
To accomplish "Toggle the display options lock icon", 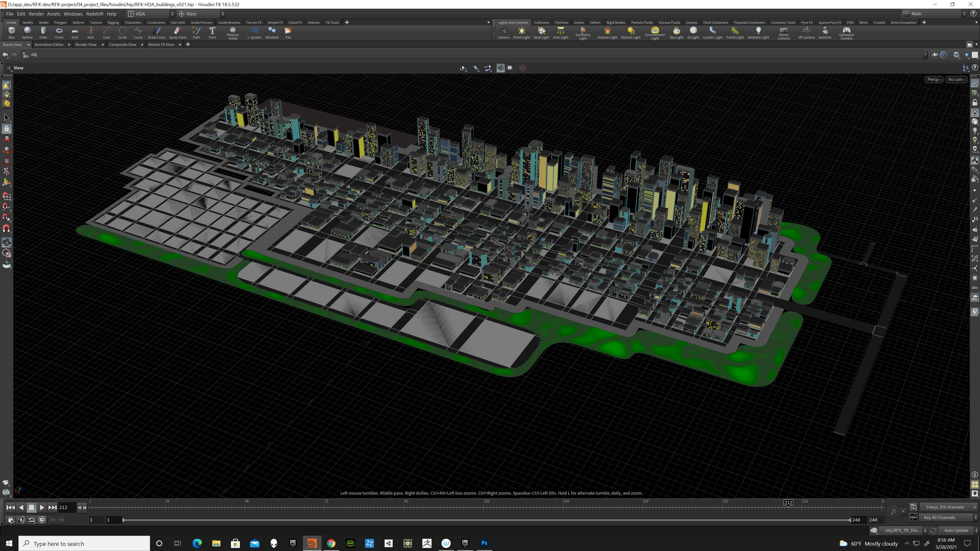I will 975,103.
